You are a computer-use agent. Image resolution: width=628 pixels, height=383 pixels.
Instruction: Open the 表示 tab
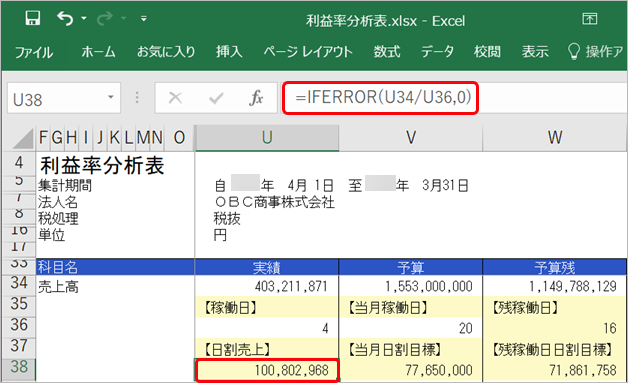(535, 52)
